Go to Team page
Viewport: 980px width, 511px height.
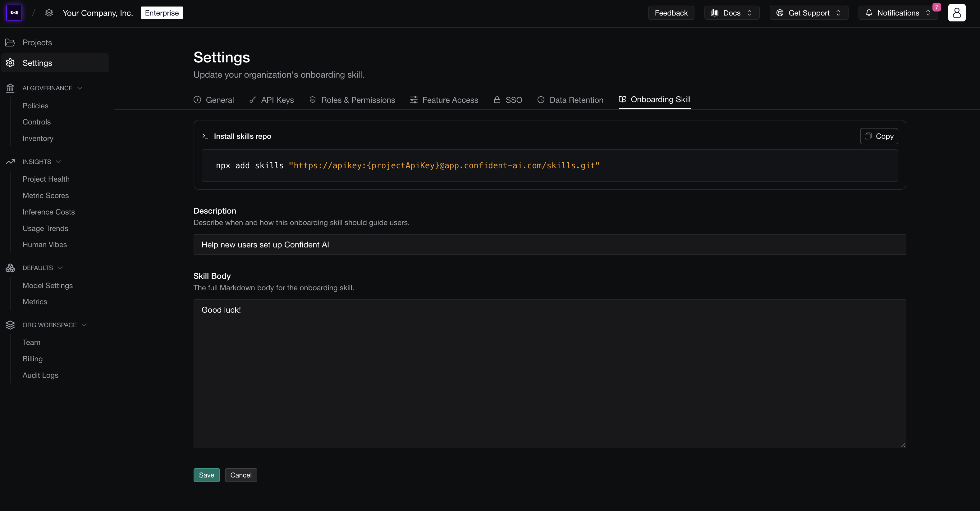point(31,342)
